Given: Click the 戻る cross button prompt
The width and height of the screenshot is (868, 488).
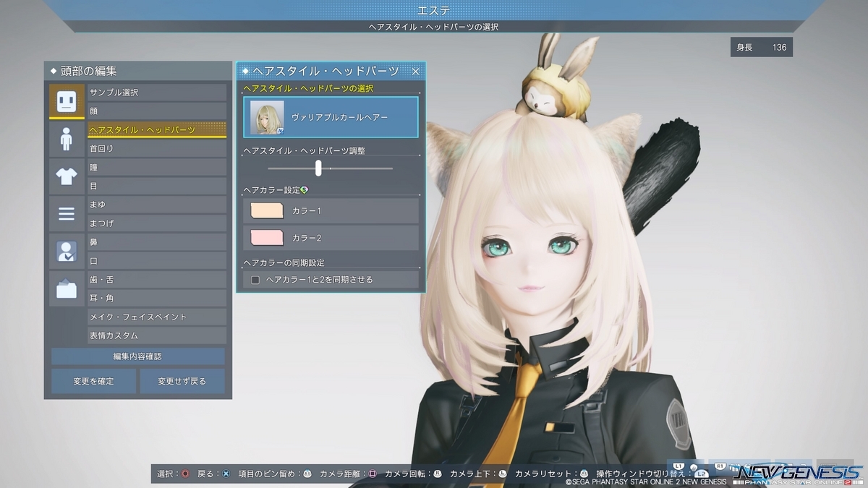Looking at the screenshot, I should pyautogui.click(x=226, y=474).
